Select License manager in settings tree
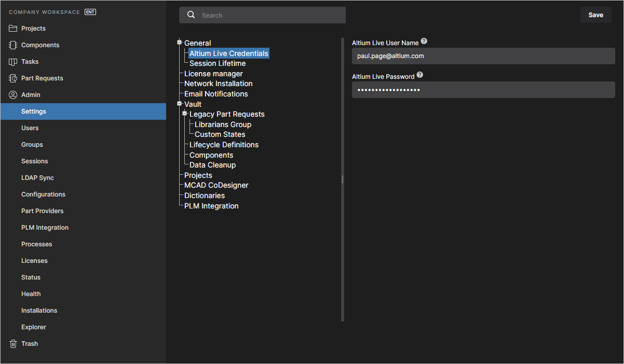624x364 pixels. (213, 74)
